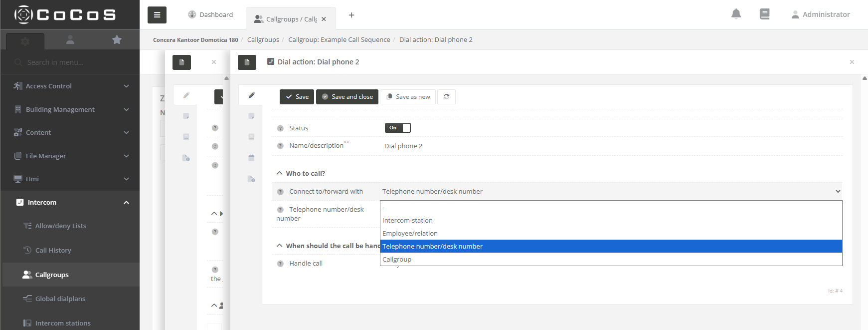Click the Save and close button
The height and width of the screenshot is (330, 868).
point(347,97)
